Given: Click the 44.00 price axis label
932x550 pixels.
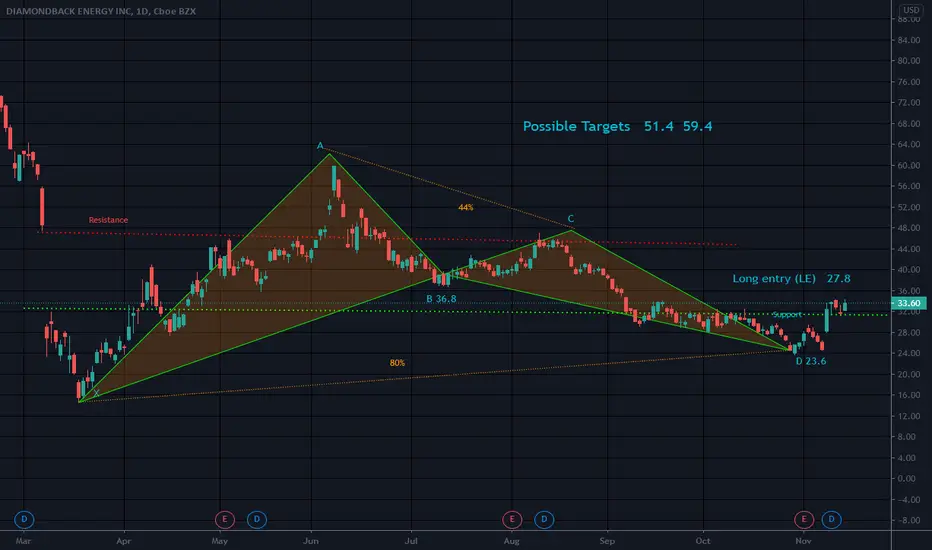Looking at the screenshot, I should [908, 249].
